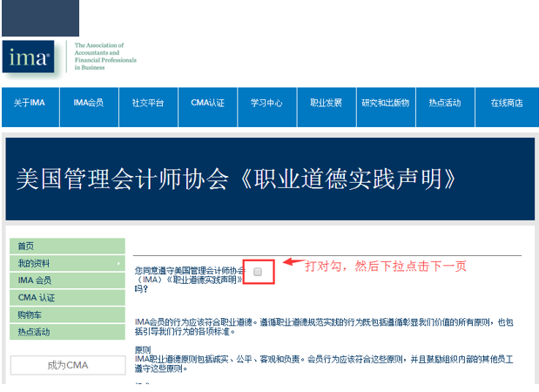This screenshot has width=539, height=392.
Task: Check the ethics statement agreement checkbox
Action: [258, 272]
